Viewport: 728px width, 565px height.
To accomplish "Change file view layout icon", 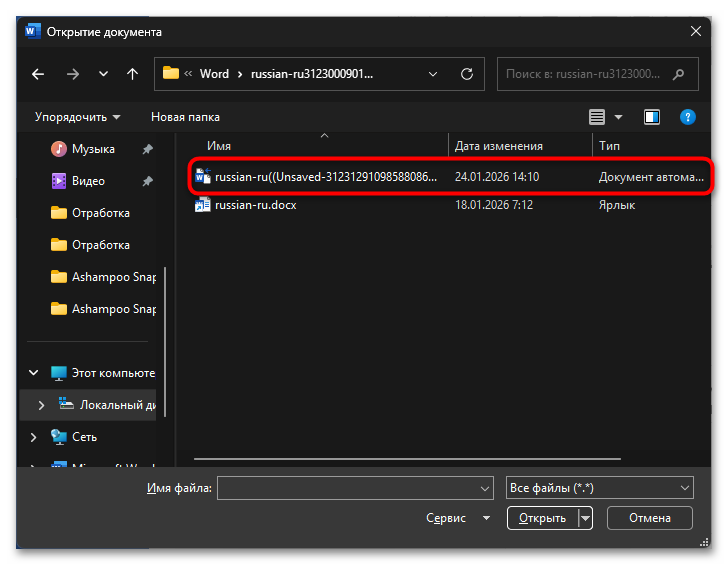I will coord(597,117).
